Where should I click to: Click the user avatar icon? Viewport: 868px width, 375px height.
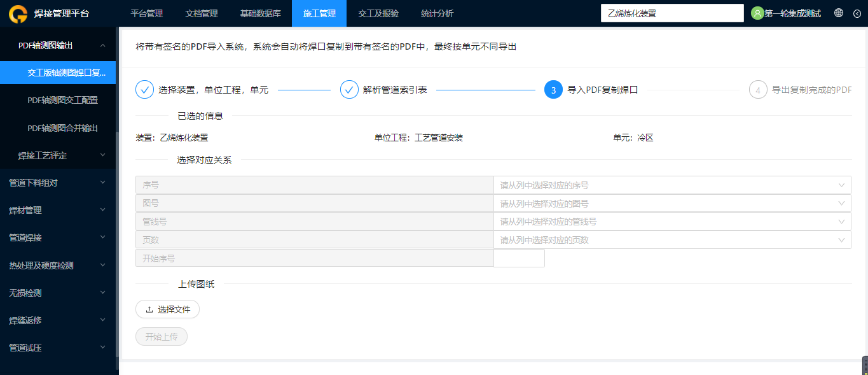pos(757,13)
